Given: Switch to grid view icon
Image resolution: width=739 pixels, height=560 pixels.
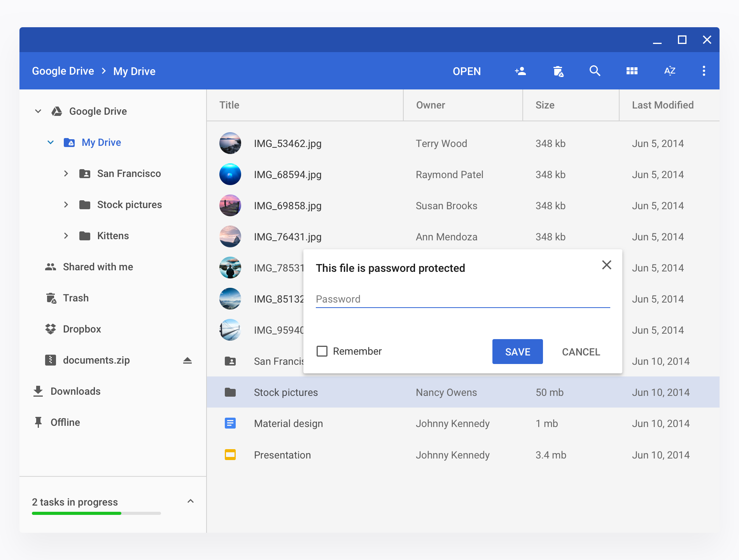Looking at the screenshot, I should [x=632, y=71].
